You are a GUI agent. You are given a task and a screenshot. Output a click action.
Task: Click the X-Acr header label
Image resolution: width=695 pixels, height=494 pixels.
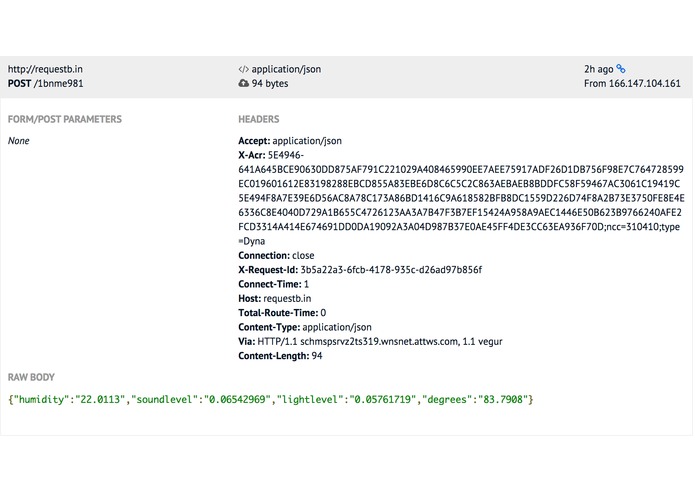coord(252,155)
